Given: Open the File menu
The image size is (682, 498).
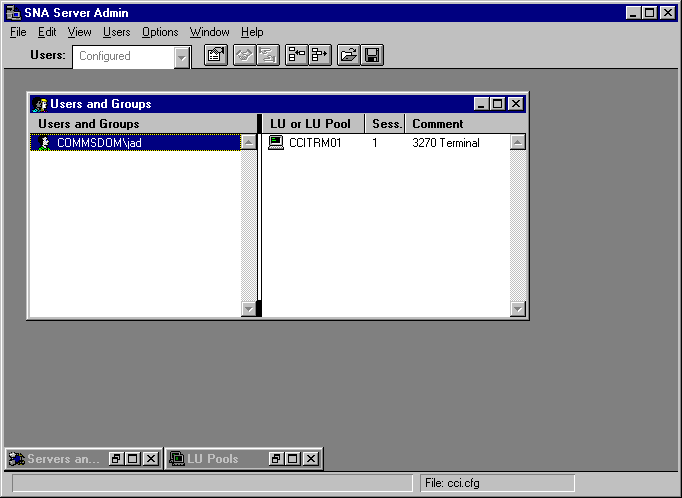Looking at the screenshot, I should [18, 32].
